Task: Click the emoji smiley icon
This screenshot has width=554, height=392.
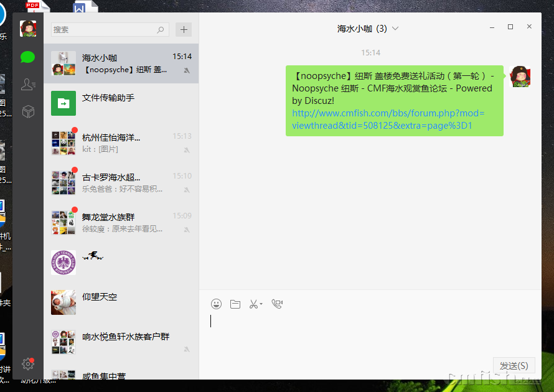Action: pyautogui.click(x=216, y=304)
